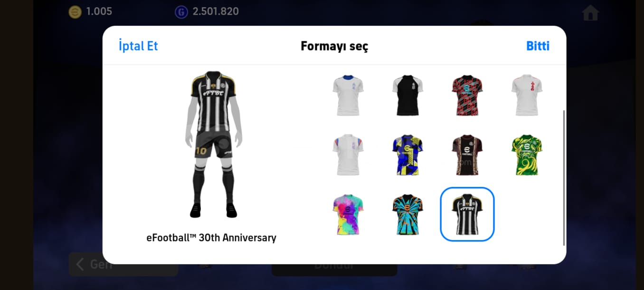Select the black-white striped 30th Anniversary jersey

[467, 214]
